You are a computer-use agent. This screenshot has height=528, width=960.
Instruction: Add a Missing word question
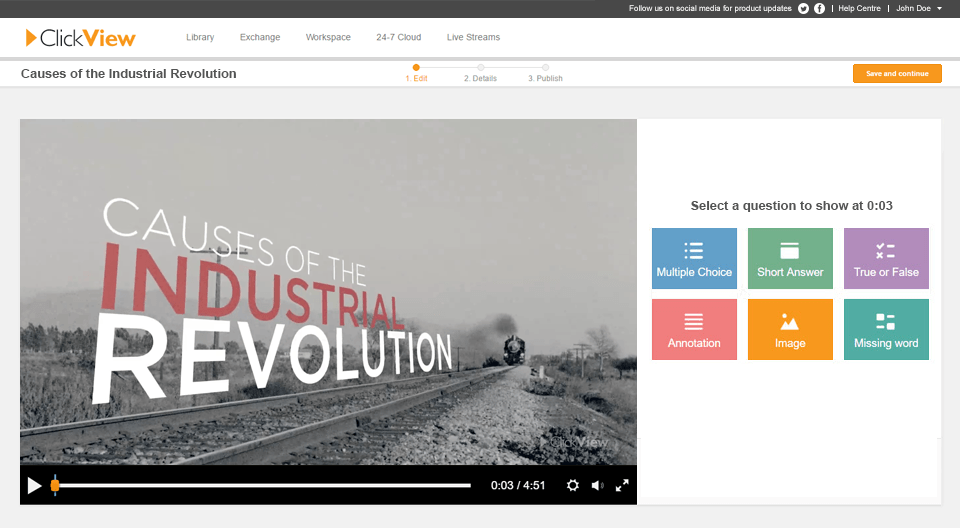click(886, 329)
